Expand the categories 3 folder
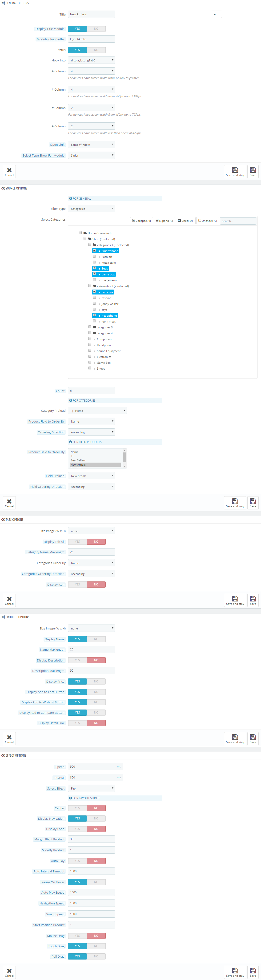The width and height of the screenshot is (261, 980). point(94,327)
